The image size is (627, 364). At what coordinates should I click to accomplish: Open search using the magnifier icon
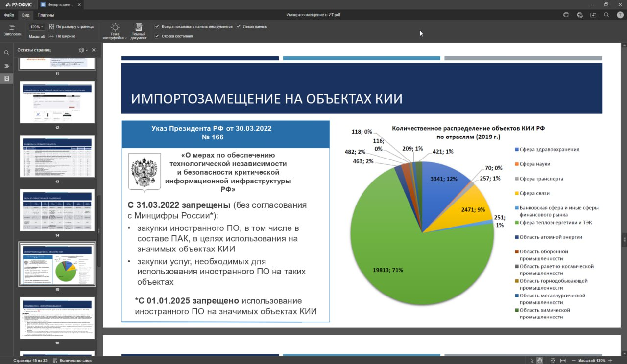(x=606, y=15)
